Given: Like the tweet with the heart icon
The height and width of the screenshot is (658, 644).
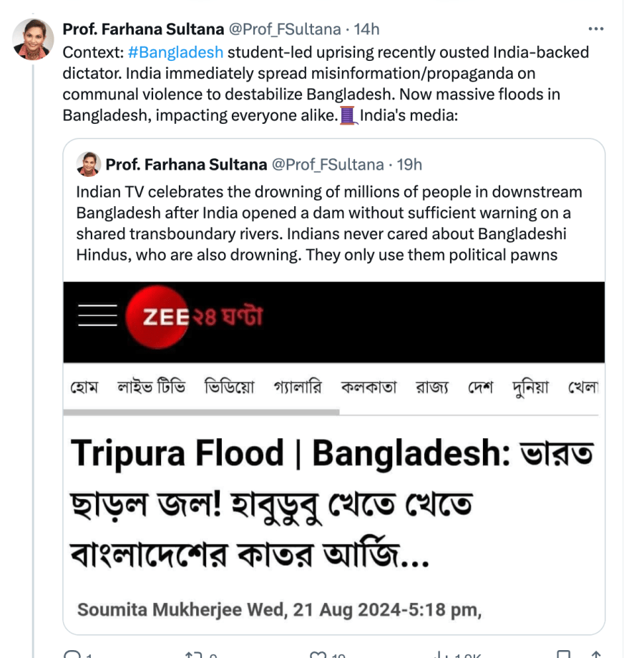Looking at the screenshot, I should point(318,654).
